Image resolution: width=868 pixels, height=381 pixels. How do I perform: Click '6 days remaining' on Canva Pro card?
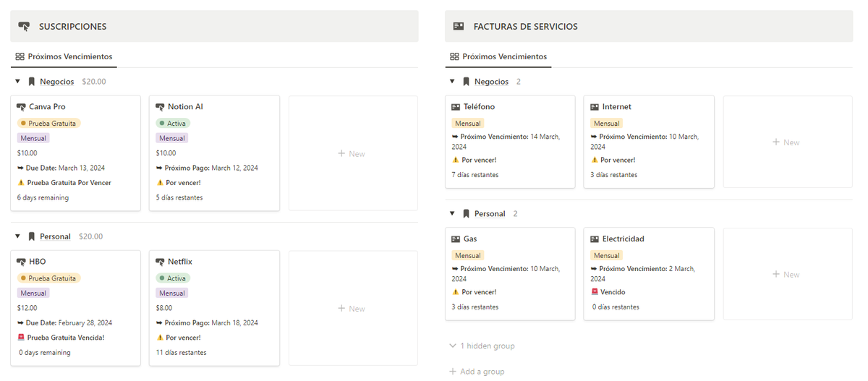(x=43, y=198)
